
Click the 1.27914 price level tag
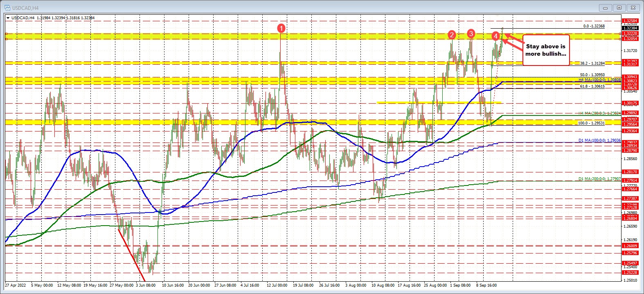[x=629, y=180]
